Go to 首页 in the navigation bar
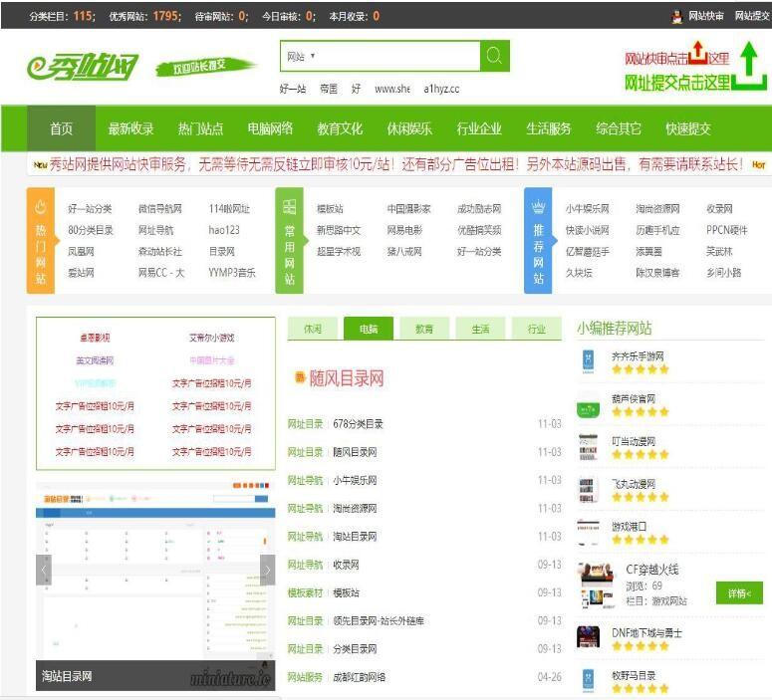 click(x=61, y=128)
